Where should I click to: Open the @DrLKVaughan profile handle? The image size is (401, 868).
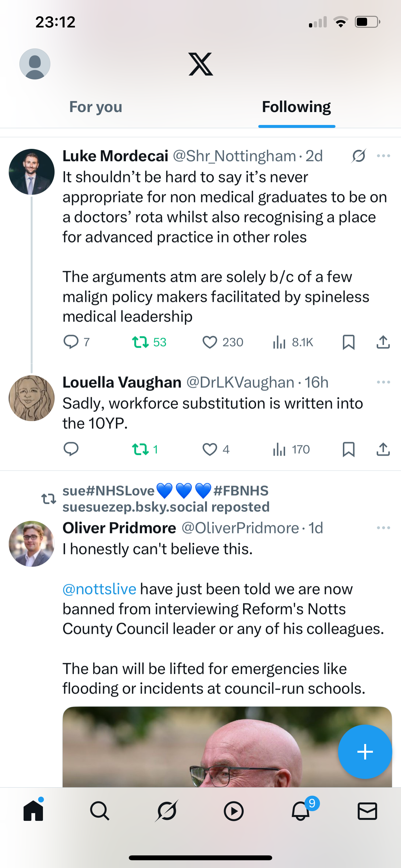[240, 382]
